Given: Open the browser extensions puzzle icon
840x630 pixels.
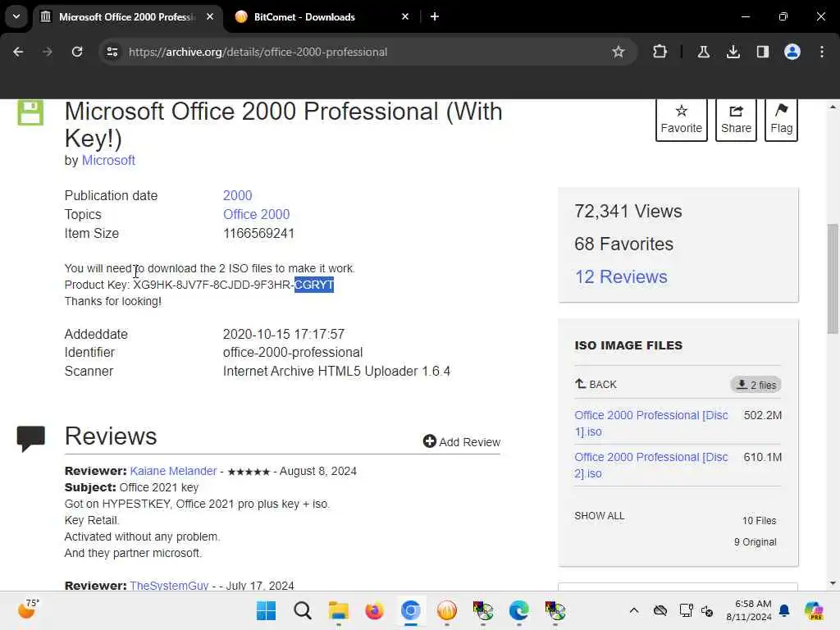Looking at the screenshot, I should coord(660,52).
